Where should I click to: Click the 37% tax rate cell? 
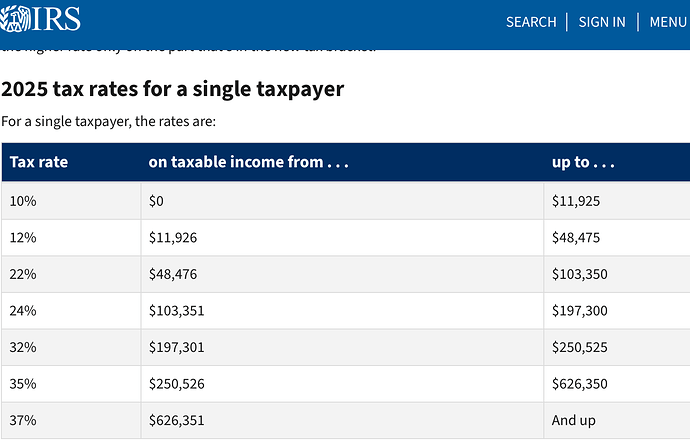[x=71, y=420]
